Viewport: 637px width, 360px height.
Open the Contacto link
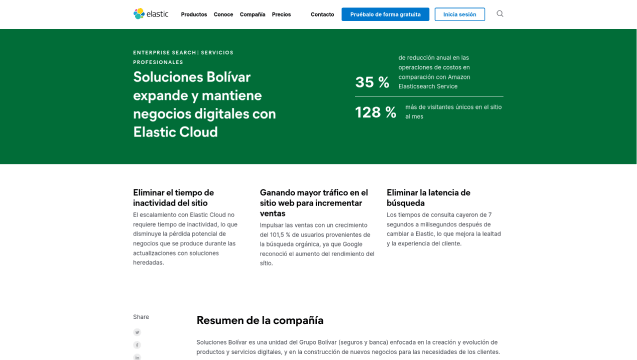coord(322,14)
